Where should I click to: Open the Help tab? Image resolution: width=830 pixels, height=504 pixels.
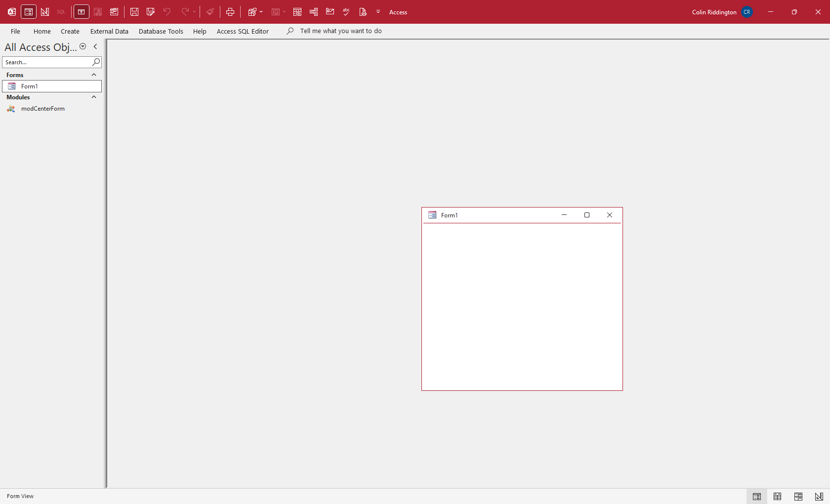200,31
